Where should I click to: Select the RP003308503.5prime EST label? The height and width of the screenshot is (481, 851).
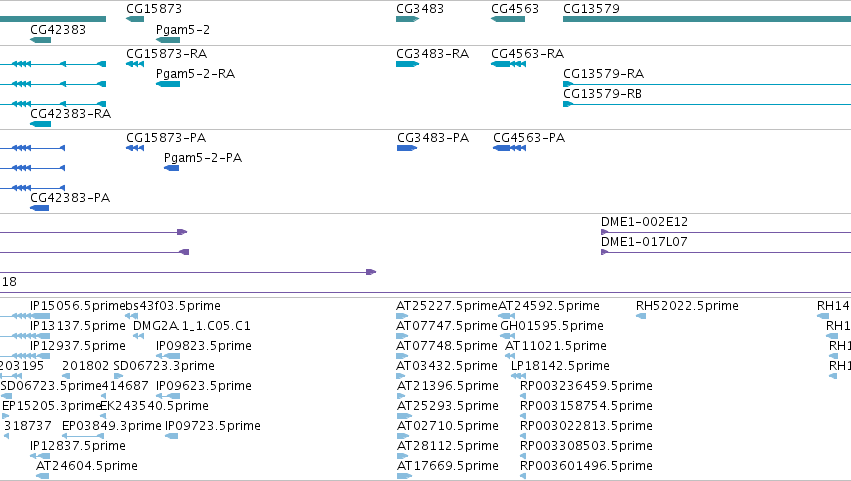(586, 446)
